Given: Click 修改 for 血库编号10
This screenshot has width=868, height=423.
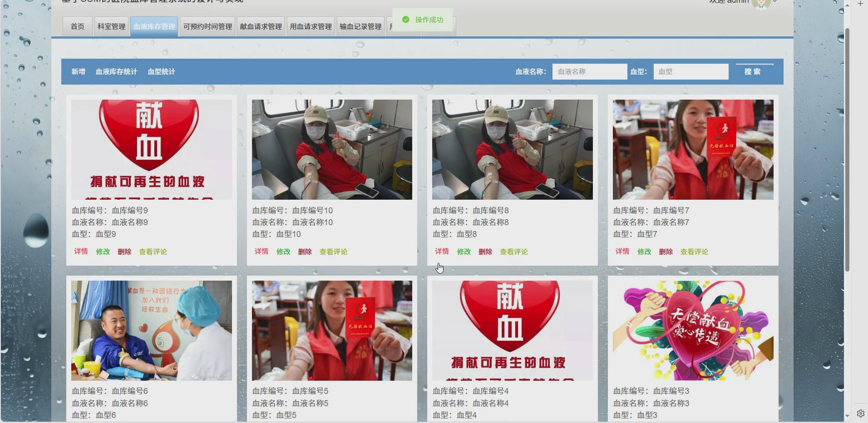Looking at the screenshot, I should (x=283, y=251).
